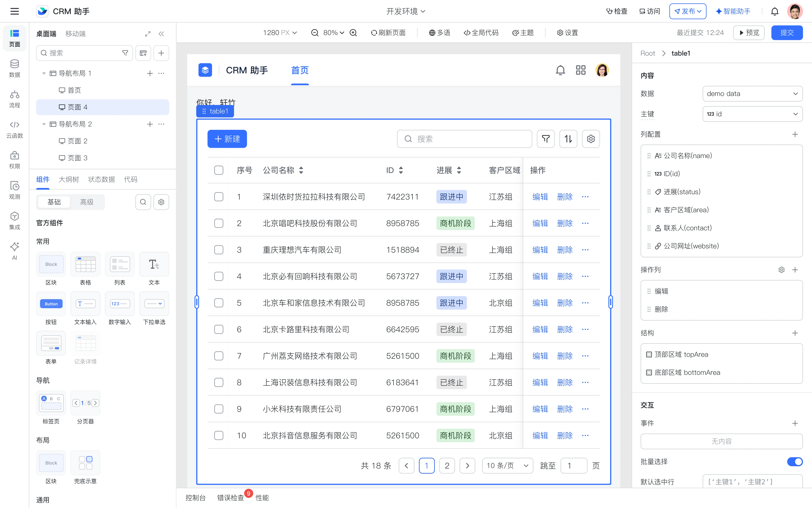
Task: Search components with magnifier icon
Action: [143, 202]
